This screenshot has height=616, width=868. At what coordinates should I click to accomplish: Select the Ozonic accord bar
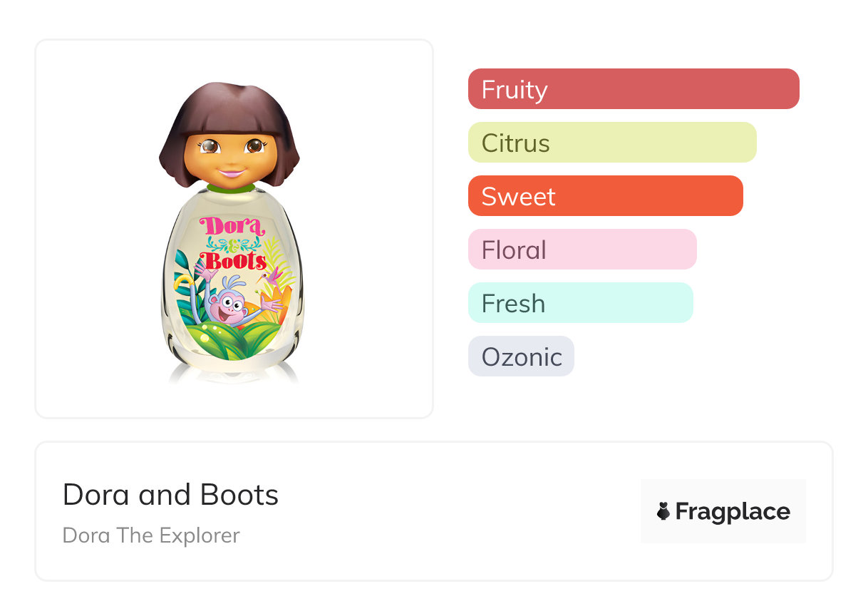[x=521, y=356]
